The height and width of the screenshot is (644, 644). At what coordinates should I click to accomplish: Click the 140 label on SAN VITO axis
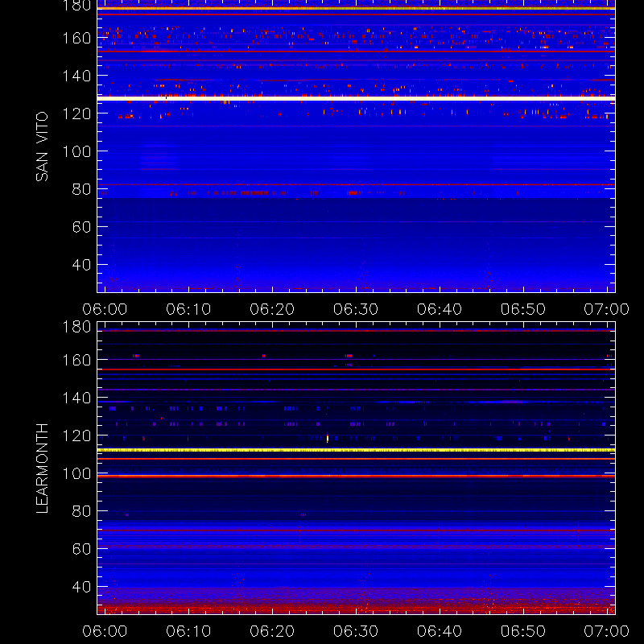point(76,76)
